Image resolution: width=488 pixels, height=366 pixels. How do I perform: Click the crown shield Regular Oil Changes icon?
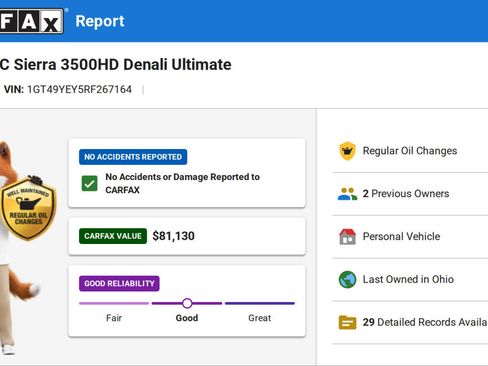point(347,151)
